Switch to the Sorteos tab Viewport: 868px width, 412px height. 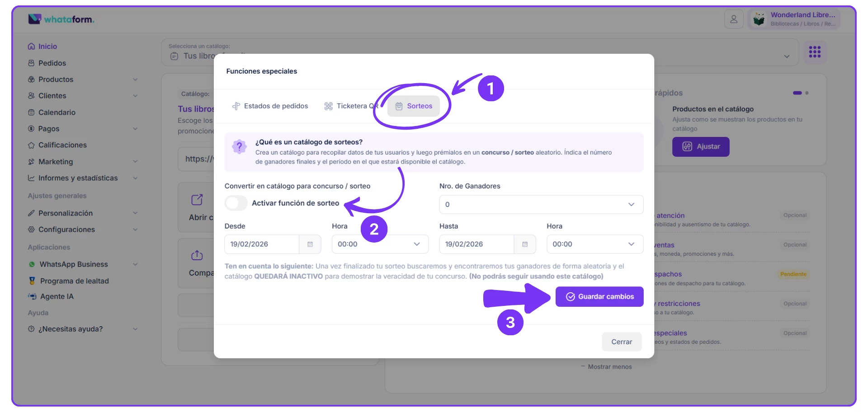click(x=414, y=106)
